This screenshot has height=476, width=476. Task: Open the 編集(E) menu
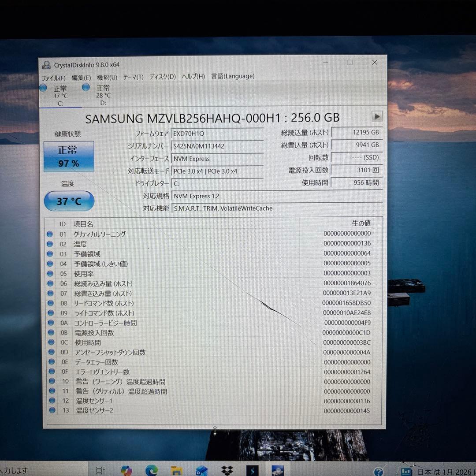click(x=81, y=78)
